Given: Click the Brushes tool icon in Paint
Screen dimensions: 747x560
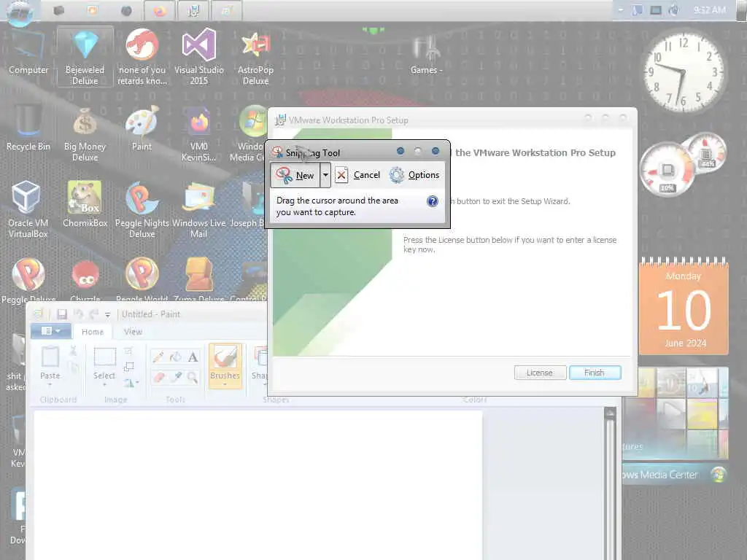Looking at the screenshot, I should [225, 357].
